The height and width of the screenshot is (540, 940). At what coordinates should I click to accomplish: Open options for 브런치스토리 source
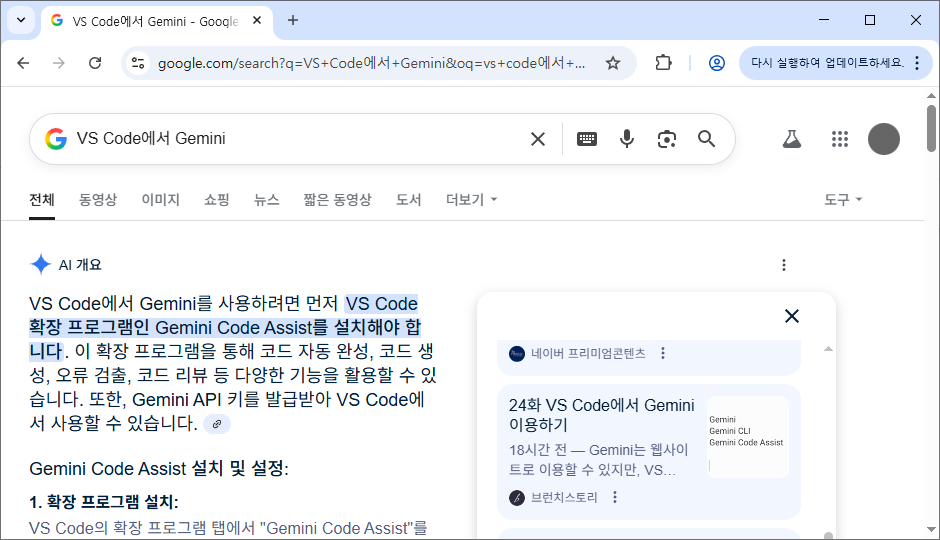pos(614,497)
